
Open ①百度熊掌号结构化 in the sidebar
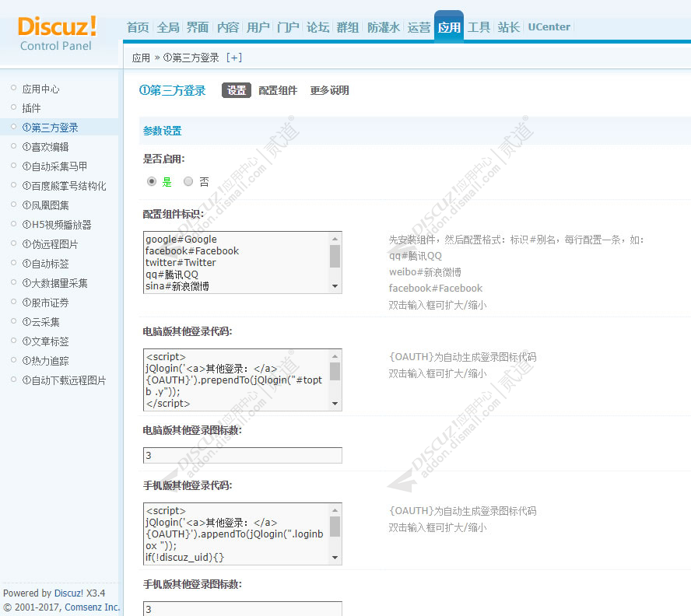pos(64,186)
